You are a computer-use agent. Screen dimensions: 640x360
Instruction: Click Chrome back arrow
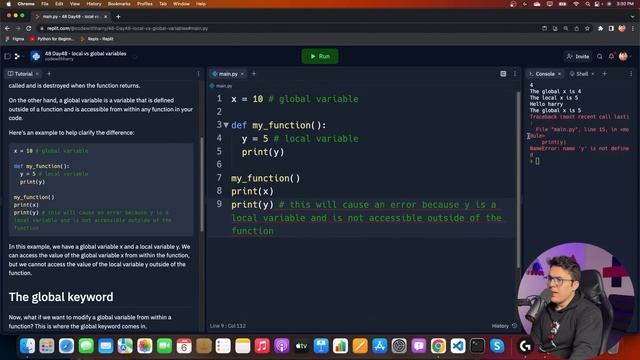tap(7, 28)
